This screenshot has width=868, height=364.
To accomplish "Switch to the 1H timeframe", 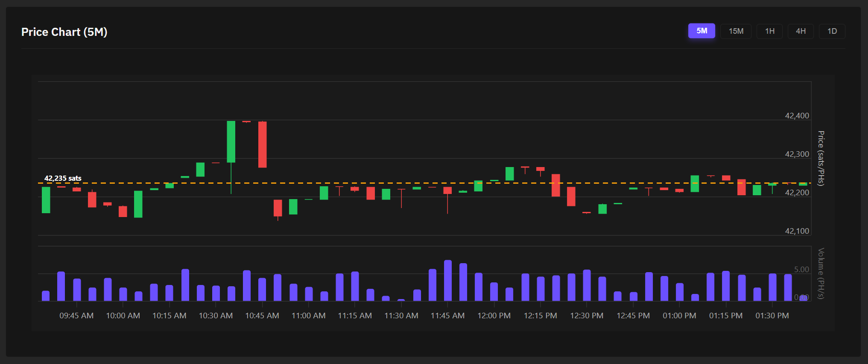I will coord(769,31).
